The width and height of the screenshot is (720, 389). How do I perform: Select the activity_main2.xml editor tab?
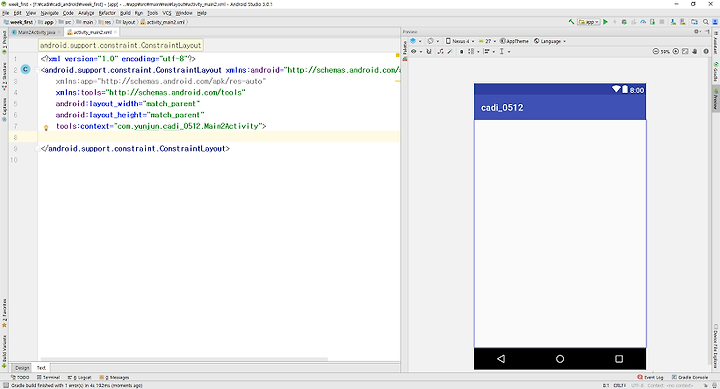pos(92,32)
